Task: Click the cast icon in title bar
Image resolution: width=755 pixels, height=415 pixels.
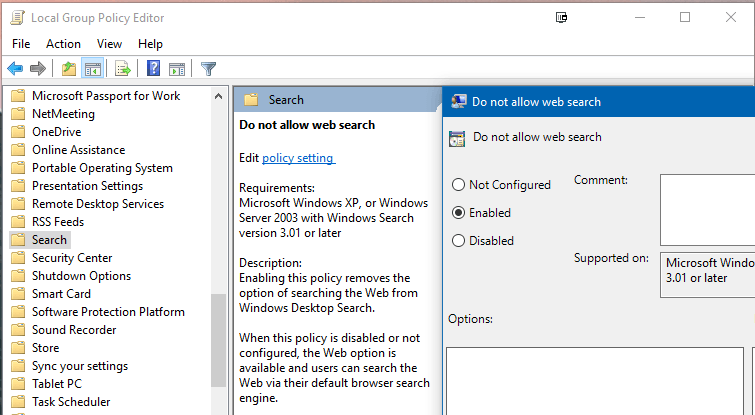Action: 561,18
